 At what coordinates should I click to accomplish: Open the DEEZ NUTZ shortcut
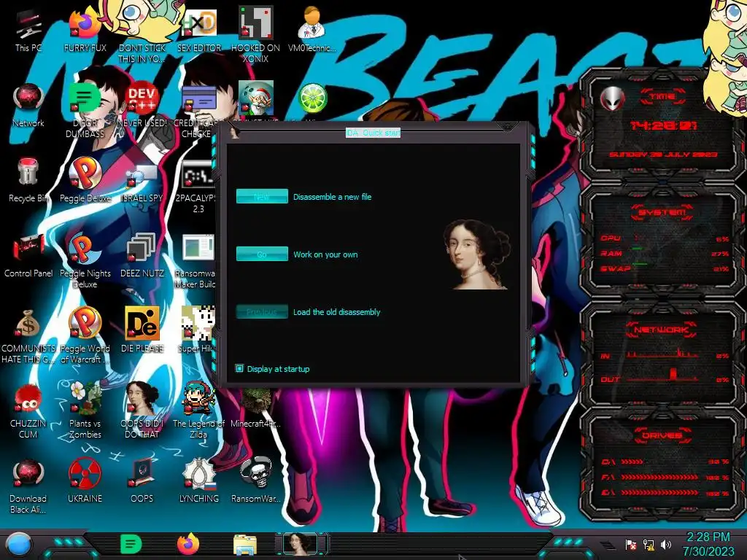tap(142, 256)
